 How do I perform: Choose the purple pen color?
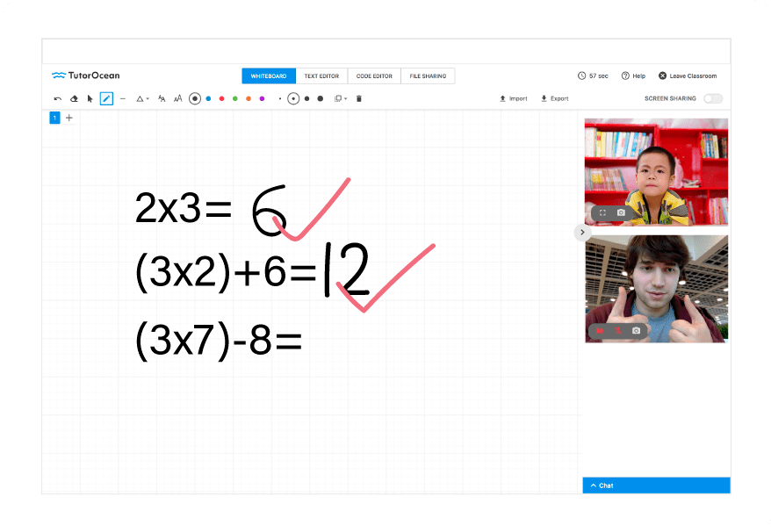[262, 99]
